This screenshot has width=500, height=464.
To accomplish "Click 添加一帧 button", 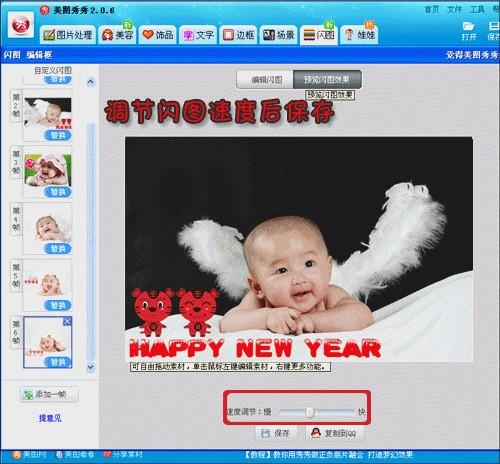I will 49,395.
